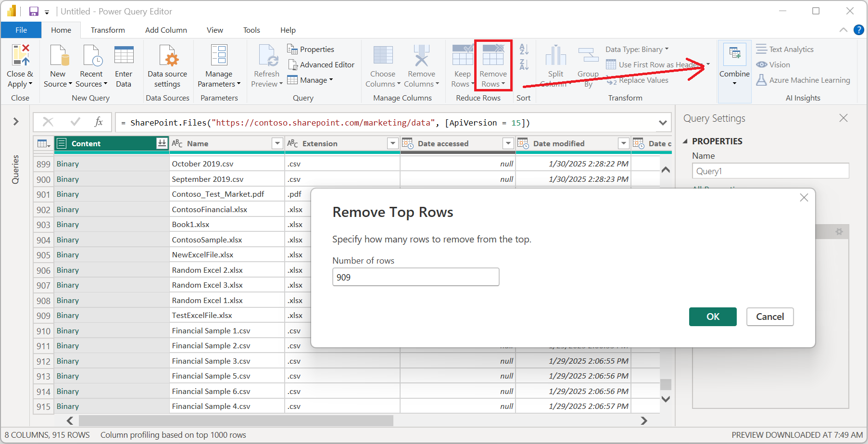The height and width of the screenshot is (444, 868).
Task: Click the horizontal scrollbar thumb
Action: click(236, 421)
